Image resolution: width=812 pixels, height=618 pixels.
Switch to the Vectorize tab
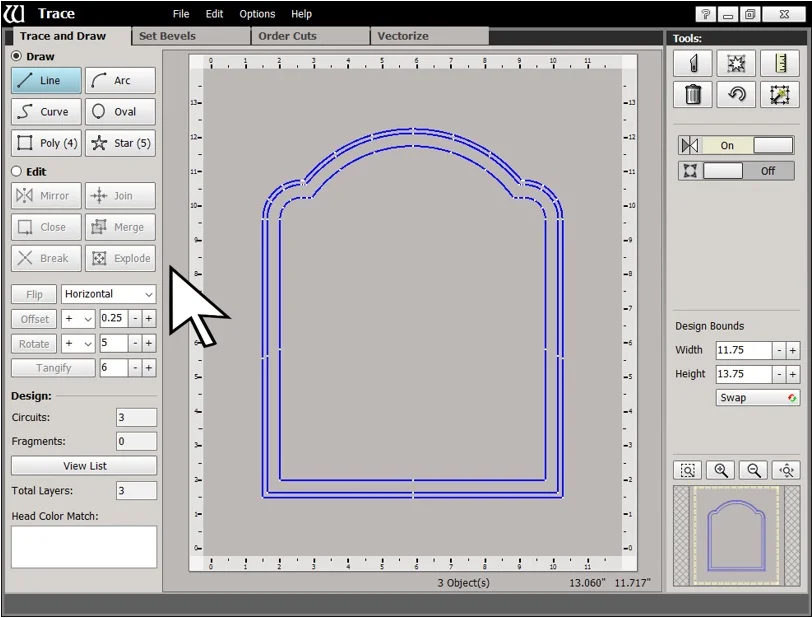(429, 36)
